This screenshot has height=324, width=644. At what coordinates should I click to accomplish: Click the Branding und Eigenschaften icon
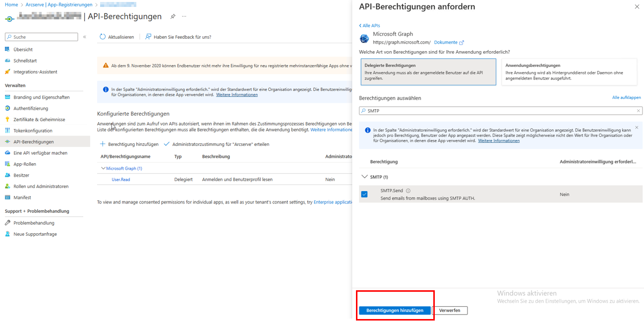point(7,97)
